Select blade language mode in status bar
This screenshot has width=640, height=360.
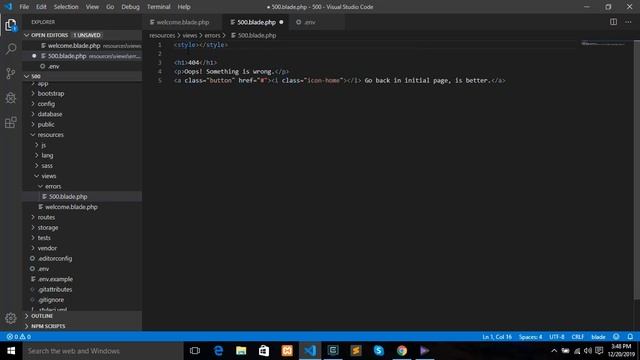coord(598,337)
